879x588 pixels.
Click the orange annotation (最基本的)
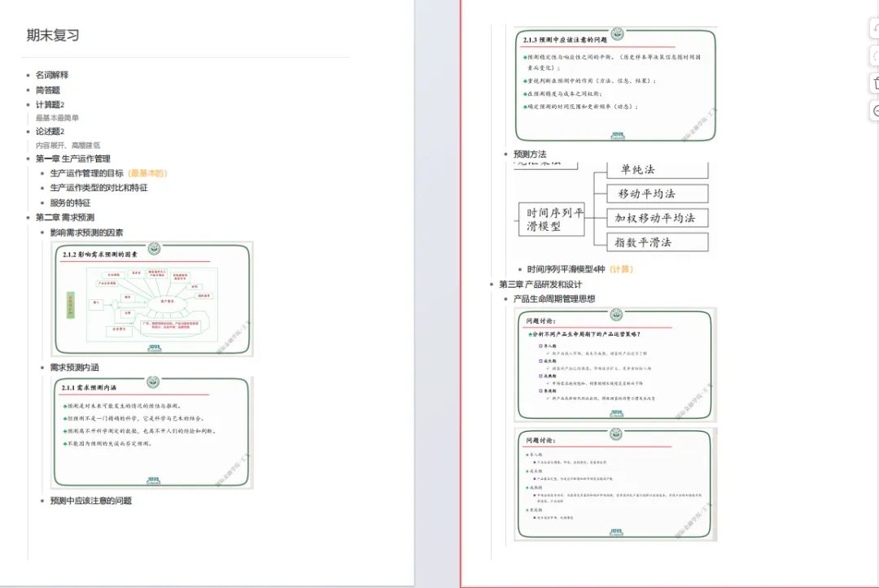point(147,173)
